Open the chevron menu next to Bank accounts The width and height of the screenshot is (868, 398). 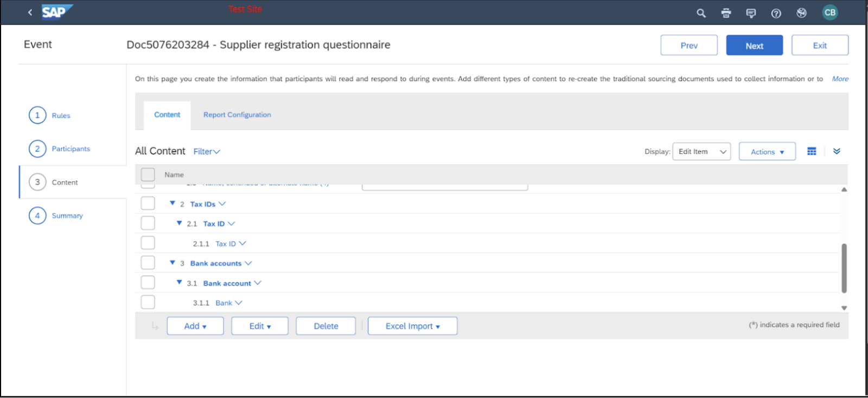[248, 263]
